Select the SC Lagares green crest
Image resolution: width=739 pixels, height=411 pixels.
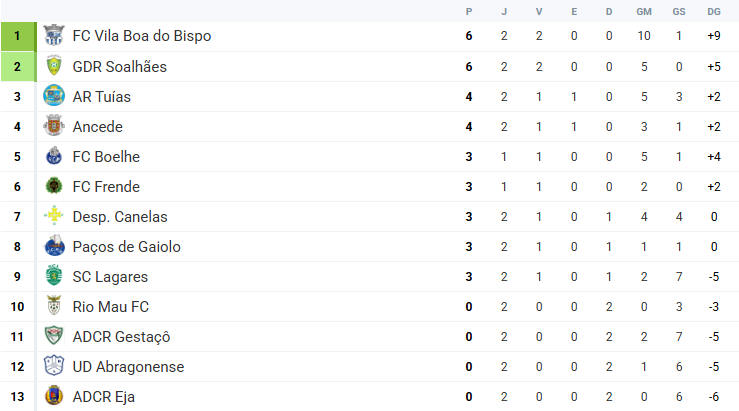point(54,276)
